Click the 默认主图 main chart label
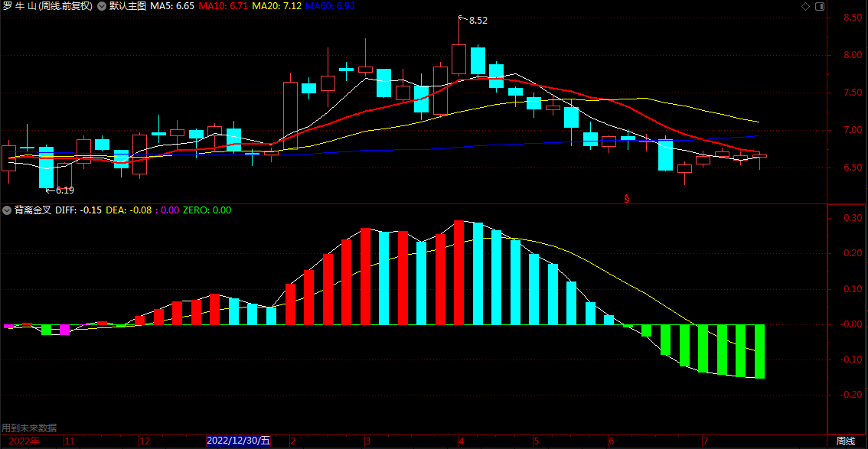 click(128, 7)
